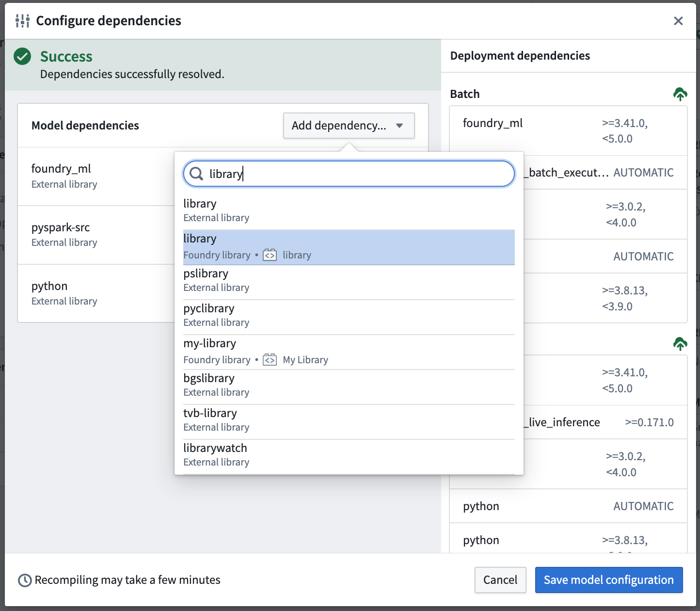Open the Add dependency dropdown

tap(349, 126)
